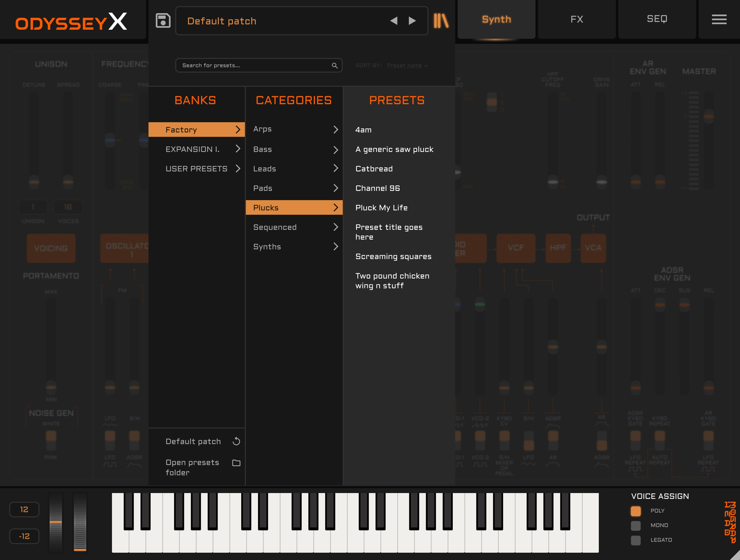Expand EXPANSION I. chevron
This screenshot has width=740, height=560.
click(x=238, y=149)
